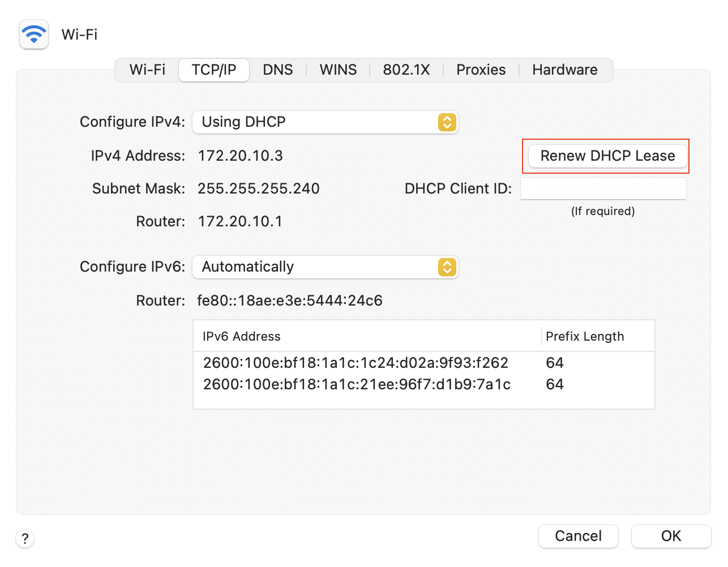Click the Renew DHCP Lease button

coord(607,156)
